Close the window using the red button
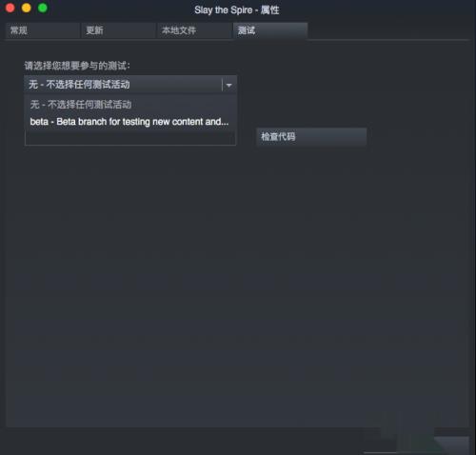Viewport: 476px width, 455px height. (10, 8)
